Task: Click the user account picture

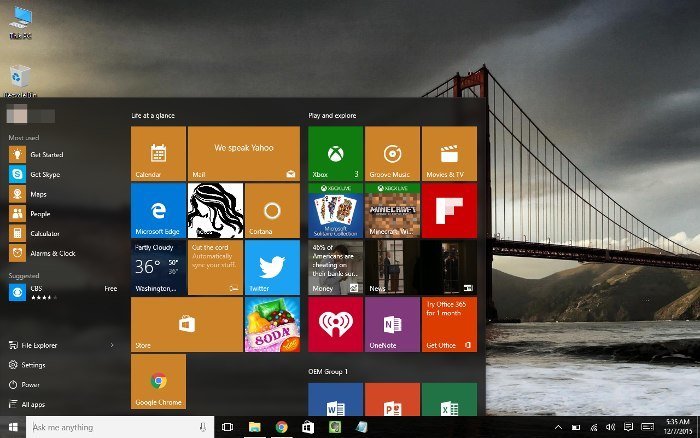Action: [x=17, y=114]
